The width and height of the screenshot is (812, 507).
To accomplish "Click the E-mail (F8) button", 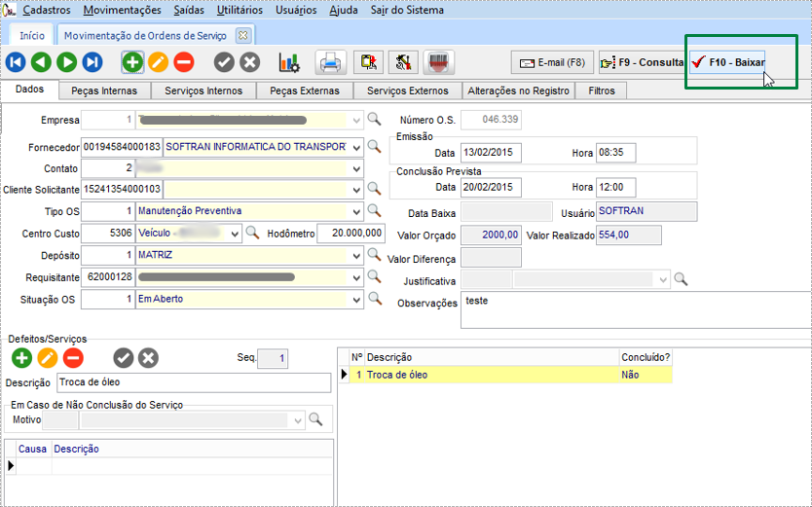I will tap(552, 62).
